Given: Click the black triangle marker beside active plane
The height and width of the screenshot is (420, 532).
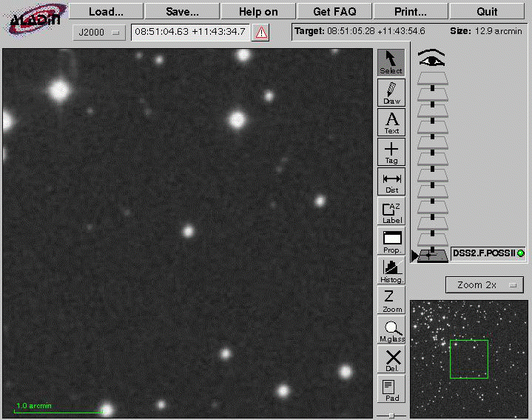Looking at the screenshot, I should coord(414,256).
